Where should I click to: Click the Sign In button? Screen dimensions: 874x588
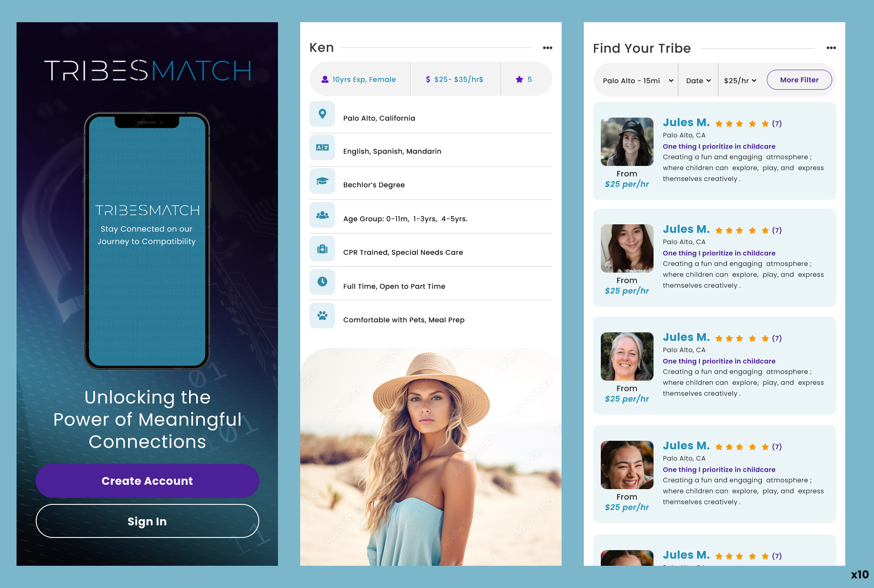tap(147, 521)
